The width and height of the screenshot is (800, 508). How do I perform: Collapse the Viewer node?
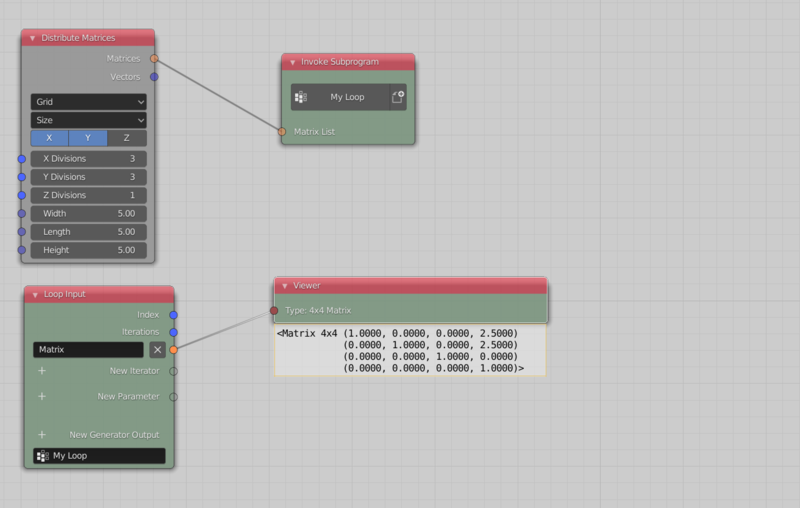[285, 286]
